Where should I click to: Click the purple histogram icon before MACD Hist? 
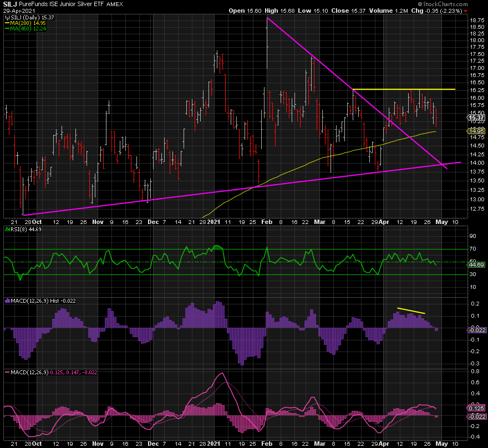pyautogui.click(x=7, y=301)
